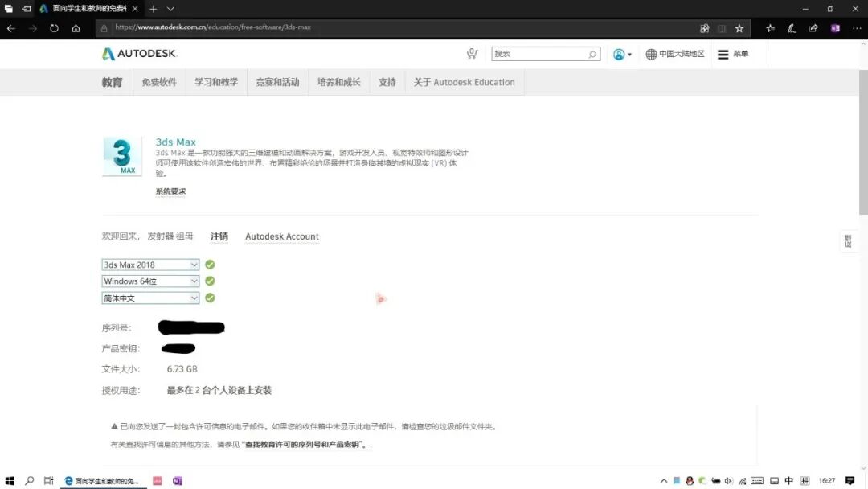Expand the 3ds Max 2018 version dropdown

[150, 265]
